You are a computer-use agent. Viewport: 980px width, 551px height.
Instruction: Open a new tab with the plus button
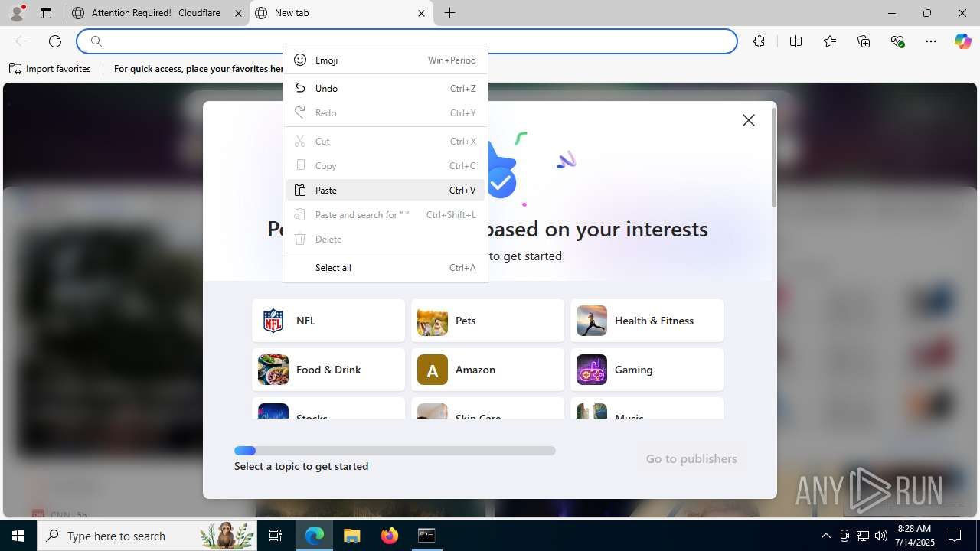[450, 13]
